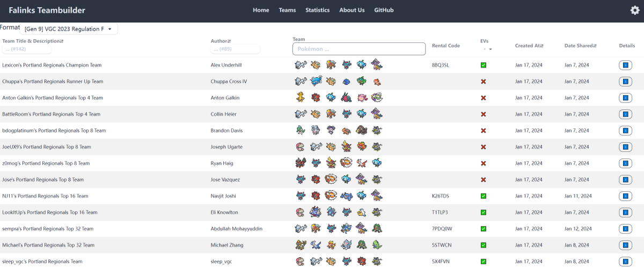Open details for Michael's Top 32 Team
Viewport: 644px width, 268px height.
(625, 245)
